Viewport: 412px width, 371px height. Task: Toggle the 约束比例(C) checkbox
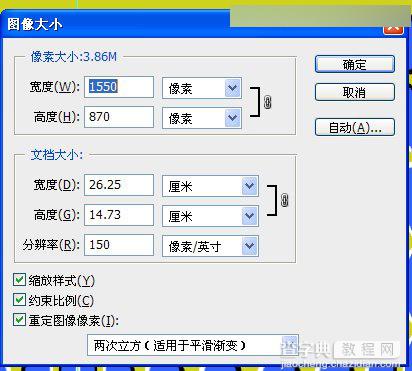19,300
